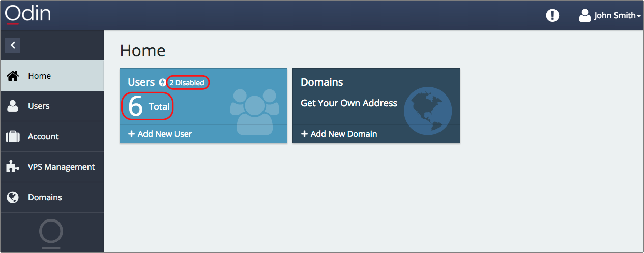
Task: Open the alert notification exclamation icon
Action: click(552, 15)
